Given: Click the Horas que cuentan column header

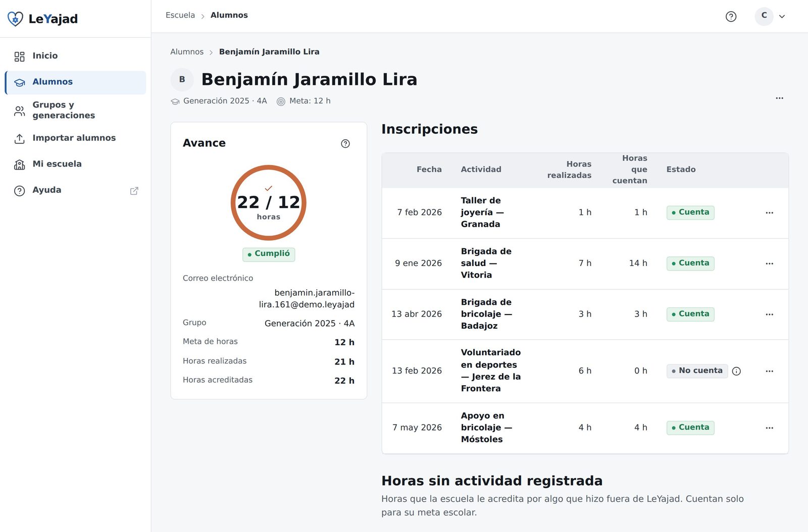Looking at the screenshot, I should tap(630, 170).
